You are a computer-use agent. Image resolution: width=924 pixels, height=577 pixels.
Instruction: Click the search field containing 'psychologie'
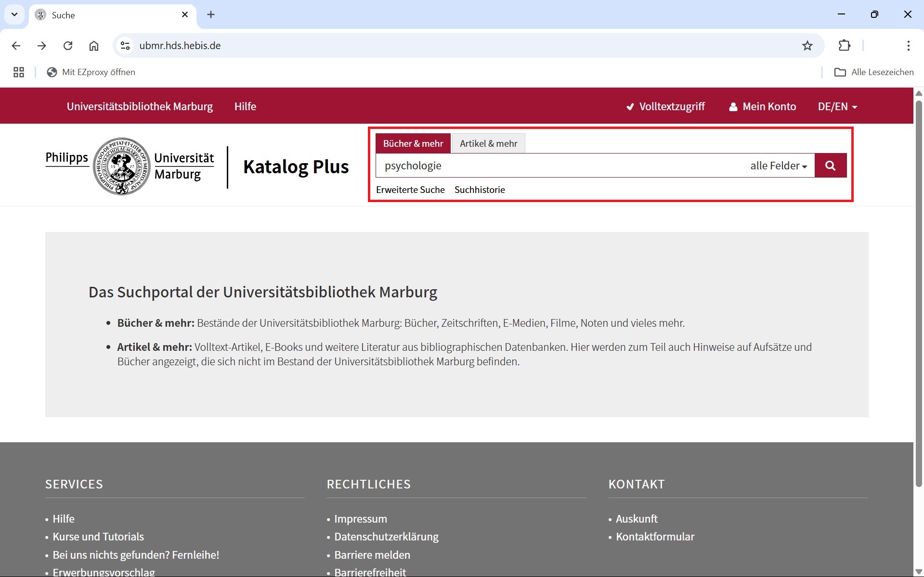pos(559,166)
